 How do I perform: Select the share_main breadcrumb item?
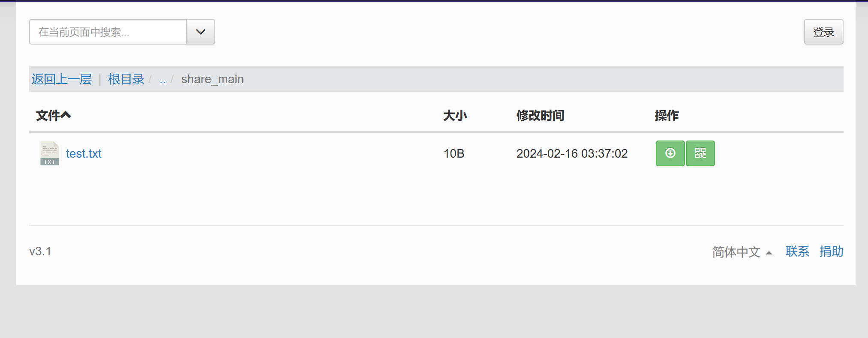pos(212,79)
